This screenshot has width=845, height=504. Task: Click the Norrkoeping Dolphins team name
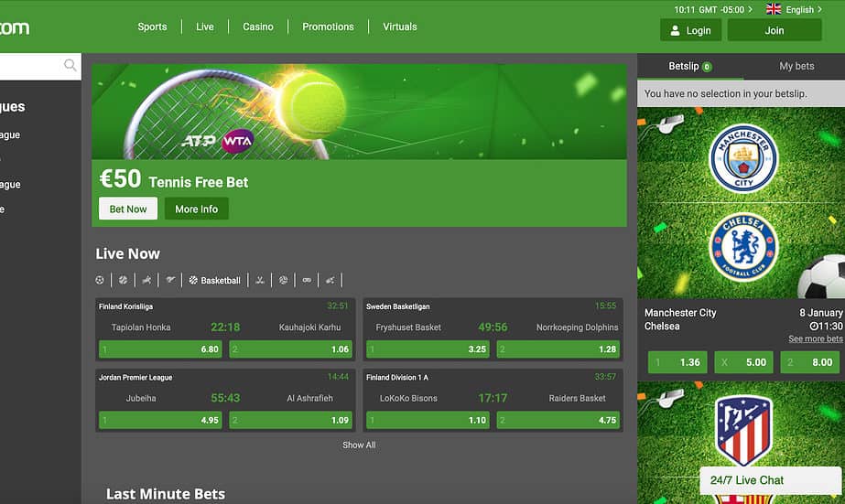[x=577, y=327]
